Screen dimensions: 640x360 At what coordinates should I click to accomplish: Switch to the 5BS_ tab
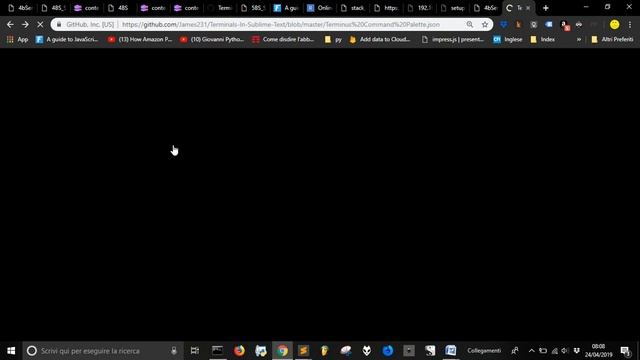pyautogui.click(x=253, y=8)
